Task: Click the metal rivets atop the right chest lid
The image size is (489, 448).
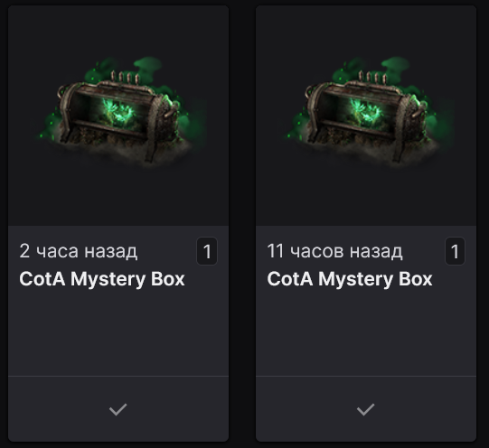Action: 372,77
